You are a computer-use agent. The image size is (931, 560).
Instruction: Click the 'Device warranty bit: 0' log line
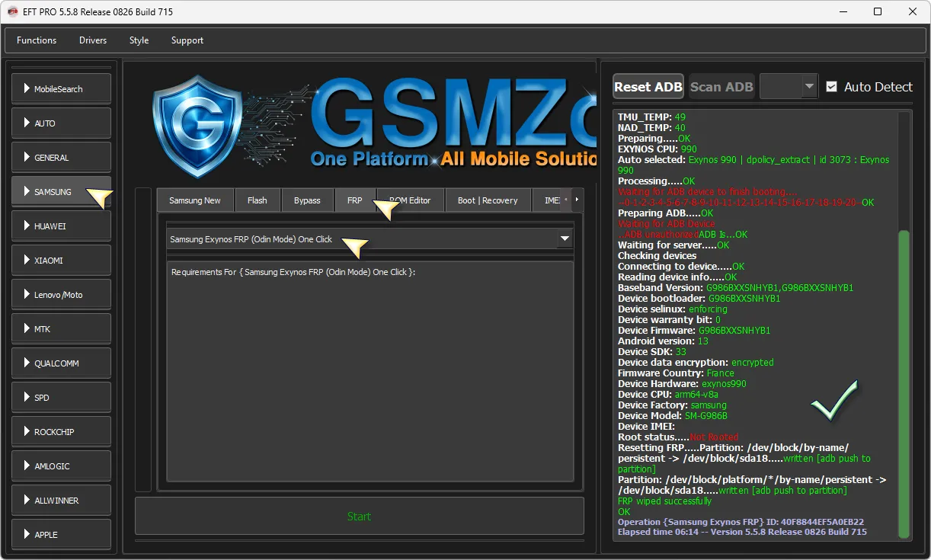(669, 320)
